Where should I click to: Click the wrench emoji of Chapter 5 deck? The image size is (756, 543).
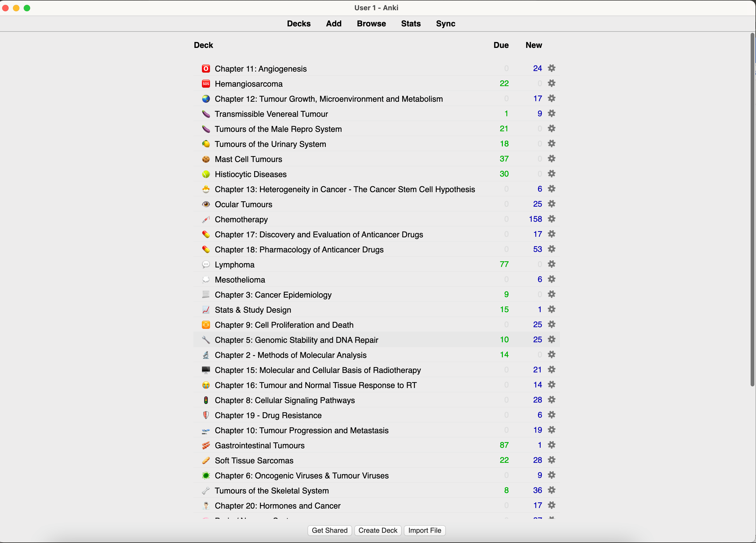point(206,340)
